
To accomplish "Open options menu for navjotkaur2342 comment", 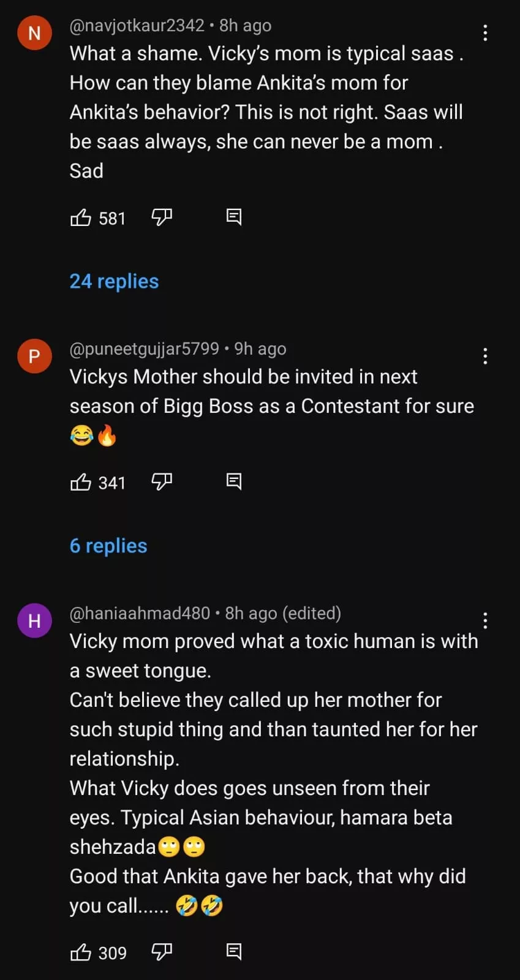I will click(485, 33).
